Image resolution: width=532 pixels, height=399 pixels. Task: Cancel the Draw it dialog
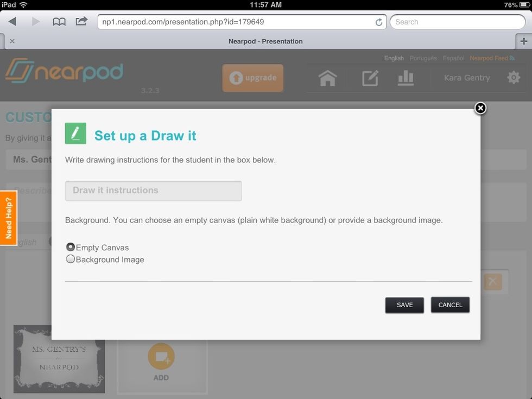[x=450, y=305]
